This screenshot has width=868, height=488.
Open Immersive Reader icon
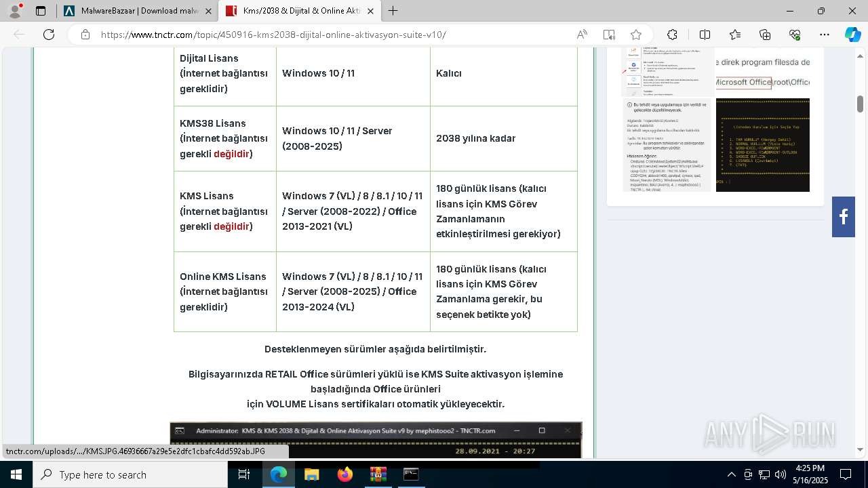609,35
